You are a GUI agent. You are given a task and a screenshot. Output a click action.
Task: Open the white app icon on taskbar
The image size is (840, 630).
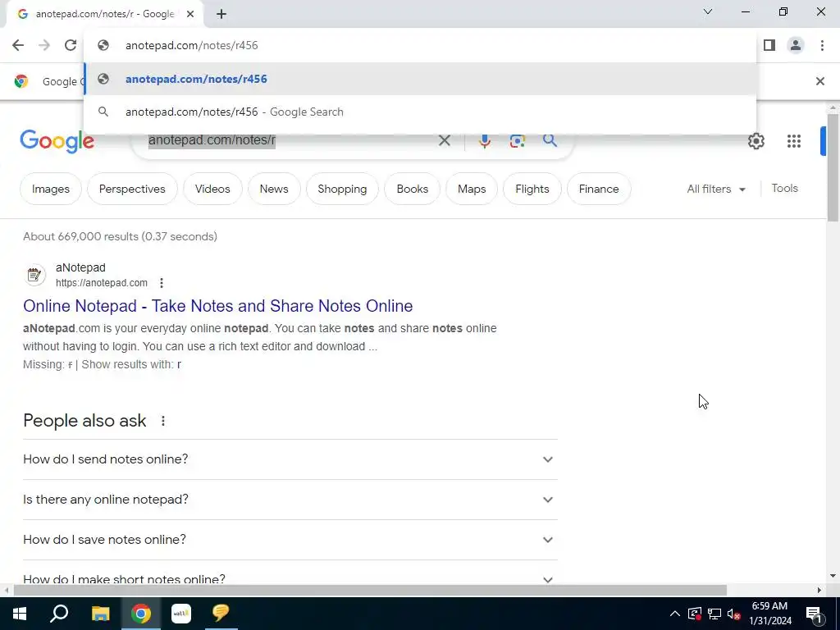coord(181,614)
